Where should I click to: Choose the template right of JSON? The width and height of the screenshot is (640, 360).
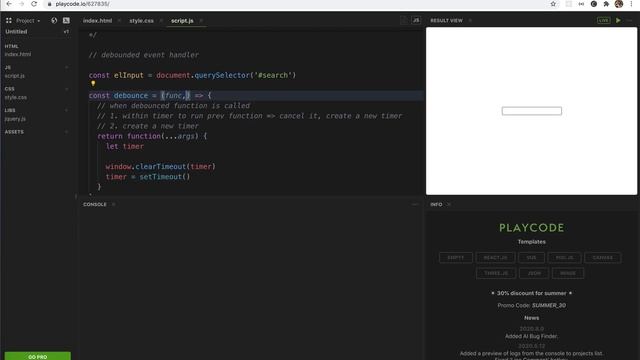568,273
